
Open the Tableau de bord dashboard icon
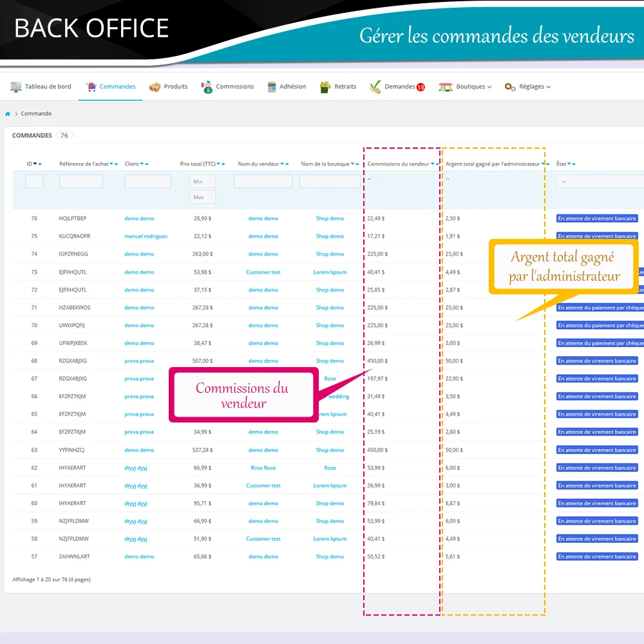coord(15,87)
